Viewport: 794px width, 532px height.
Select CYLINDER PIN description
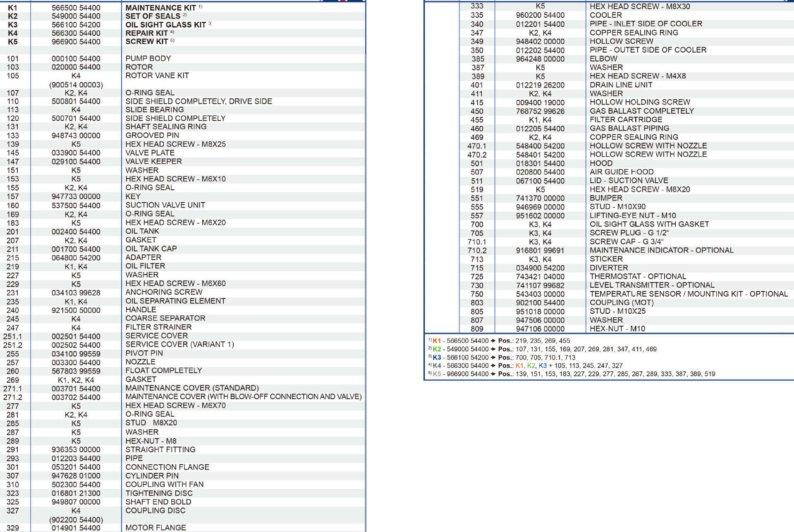[152, 476]
